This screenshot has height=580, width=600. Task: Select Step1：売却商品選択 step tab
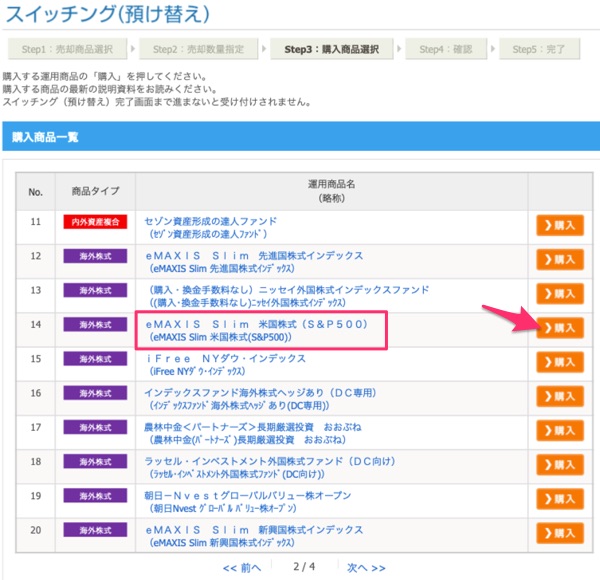pyautogui.click(x=67, y=49)
